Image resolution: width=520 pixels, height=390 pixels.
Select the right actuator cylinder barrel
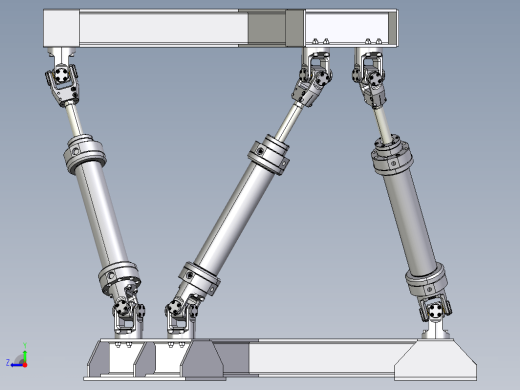[x=410, y=222]
